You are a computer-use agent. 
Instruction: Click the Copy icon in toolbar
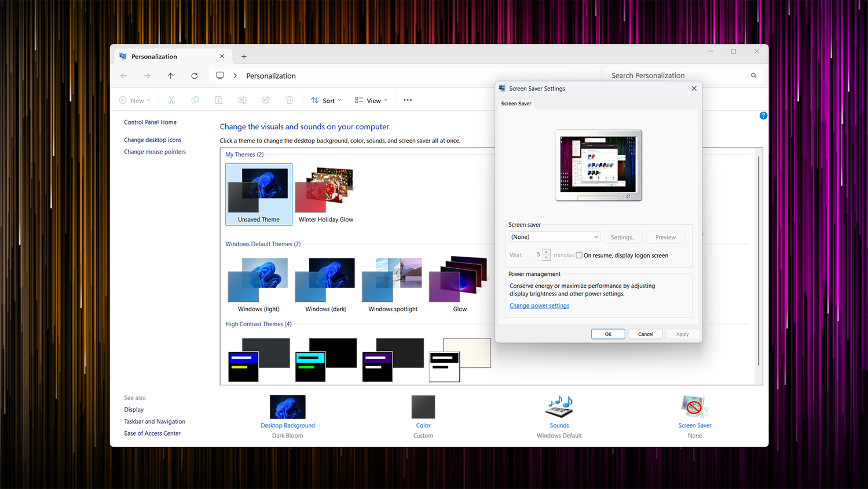[195, 100]
